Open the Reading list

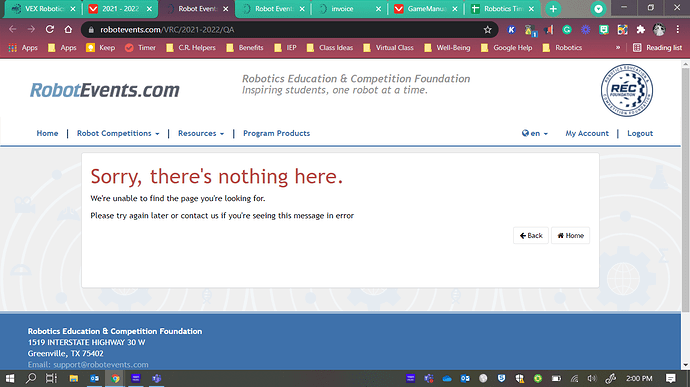657,48
